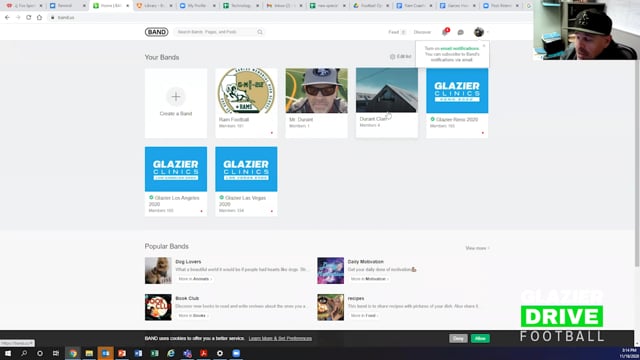
Task: Click the browser back arrow
Action: [7, 18]
